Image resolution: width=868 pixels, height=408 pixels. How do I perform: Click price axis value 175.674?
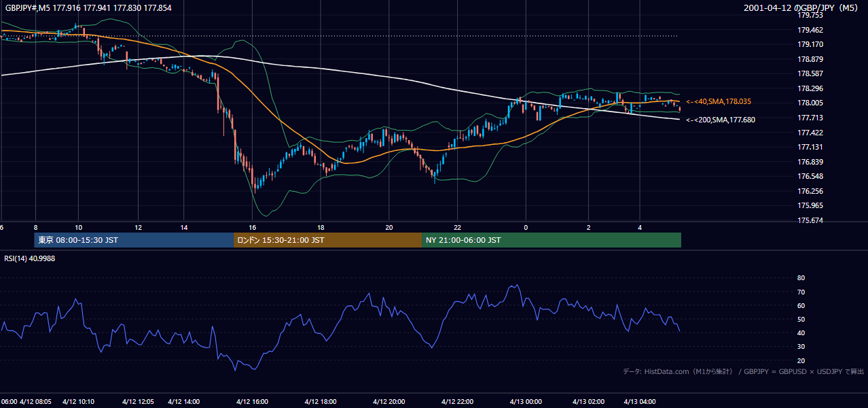point(810,220)
